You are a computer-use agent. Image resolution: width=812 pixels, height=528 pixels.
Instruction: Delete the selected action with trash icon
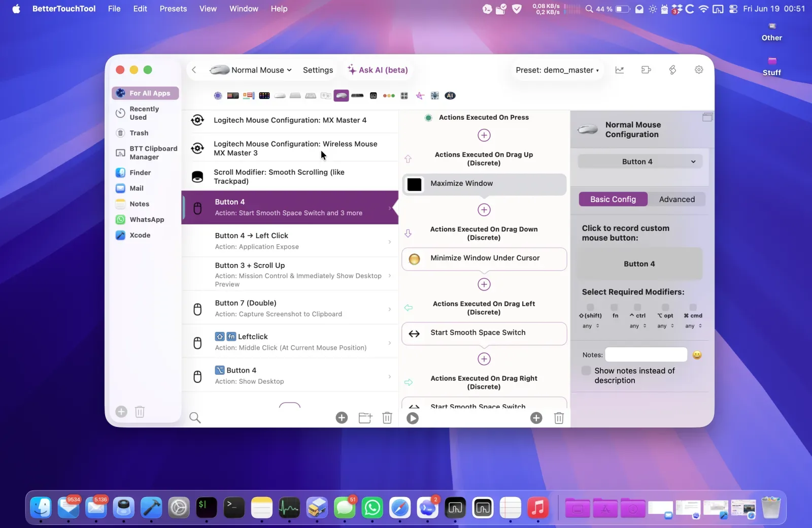point(559,418)
